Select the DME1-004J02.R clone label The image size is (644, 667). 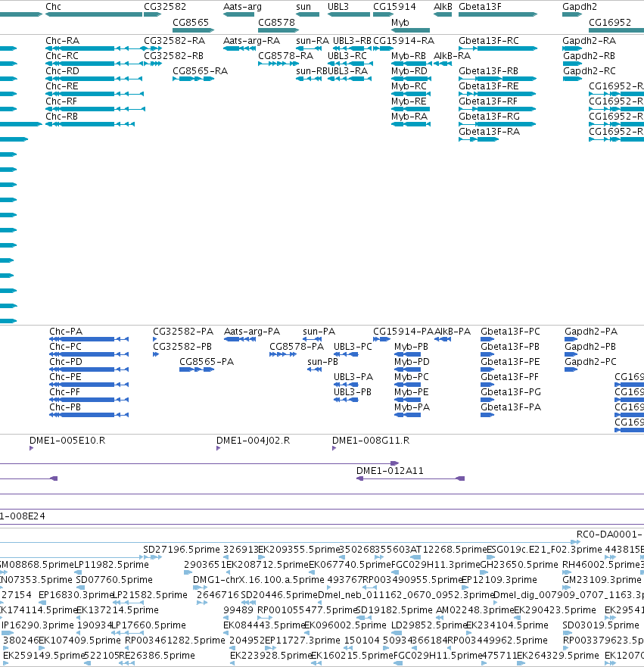[254, 441]
